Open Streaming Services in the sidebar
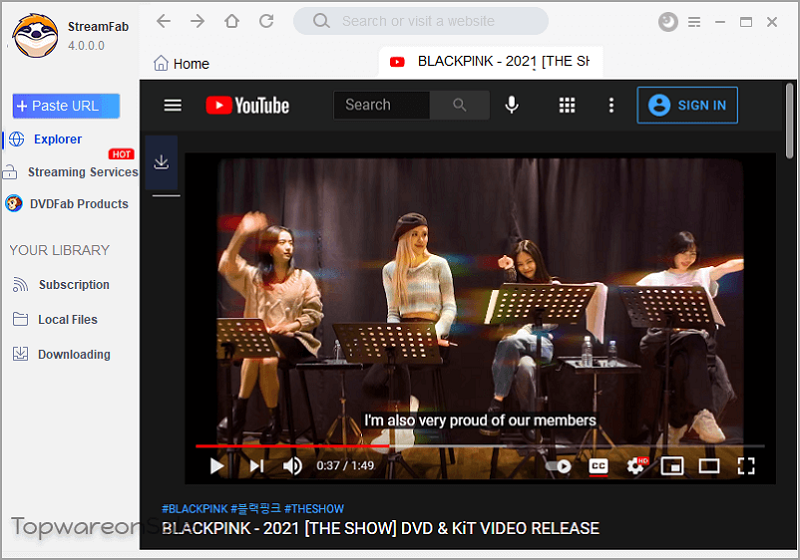Screen dimensions: 800x560 click(x=83, y=172)
